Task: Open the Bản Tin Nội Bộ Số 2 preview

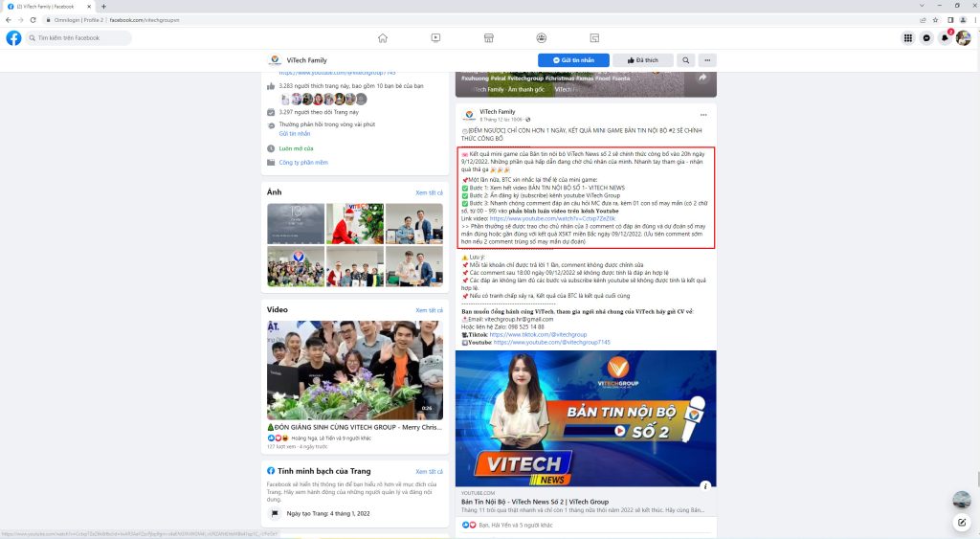Action: click(586, 418)
